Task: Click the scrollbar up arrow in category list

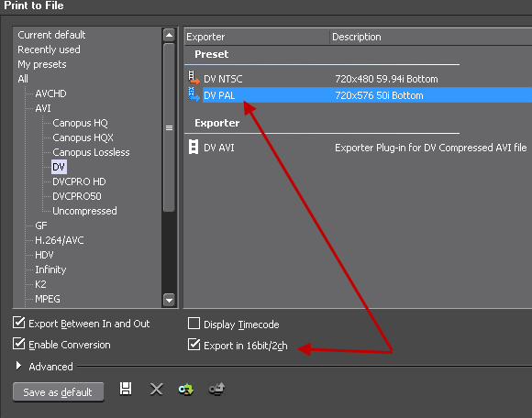Action: 169,35
